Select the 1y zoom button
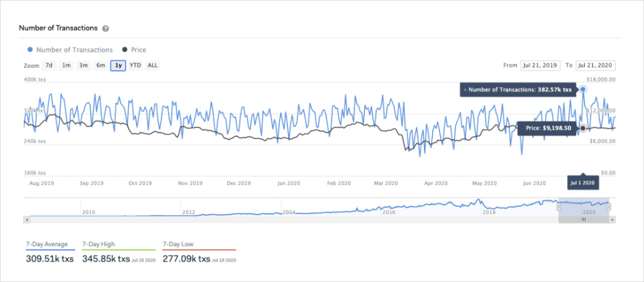644x282 pixels. coord(118,66)
